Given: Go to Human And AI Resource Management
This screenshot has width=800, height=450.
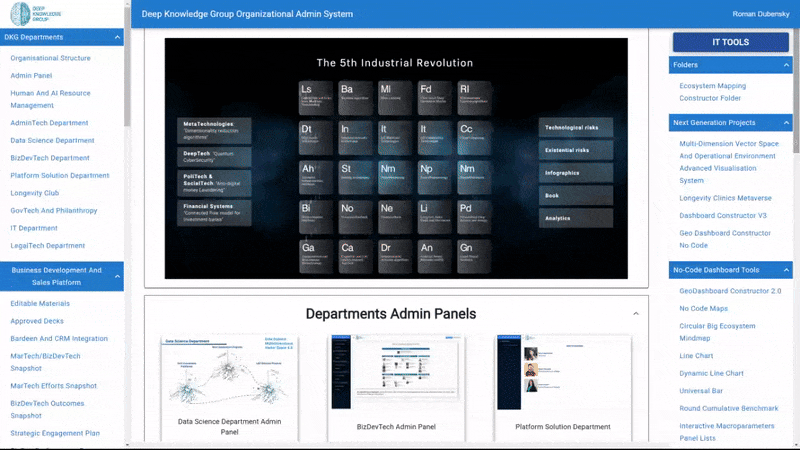Looking at the screenshot, I should click(x=51, y=99).
